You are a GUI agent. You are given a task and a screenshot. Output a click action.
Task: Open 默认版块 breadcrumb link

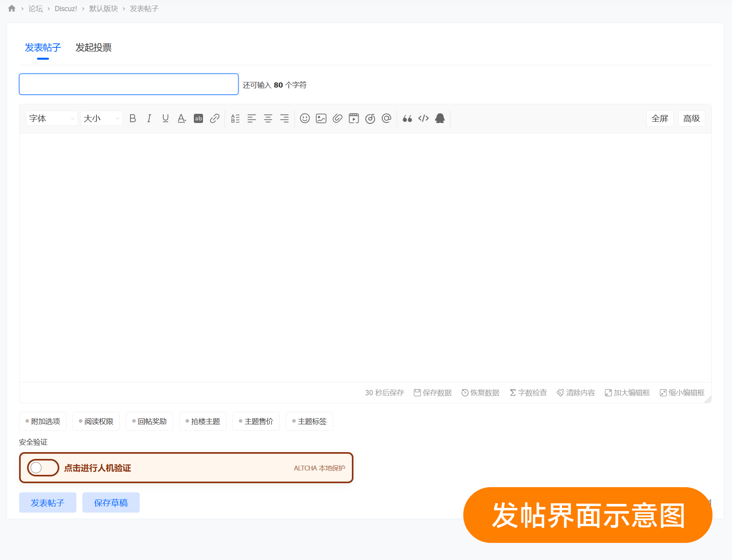click(103, 9)
